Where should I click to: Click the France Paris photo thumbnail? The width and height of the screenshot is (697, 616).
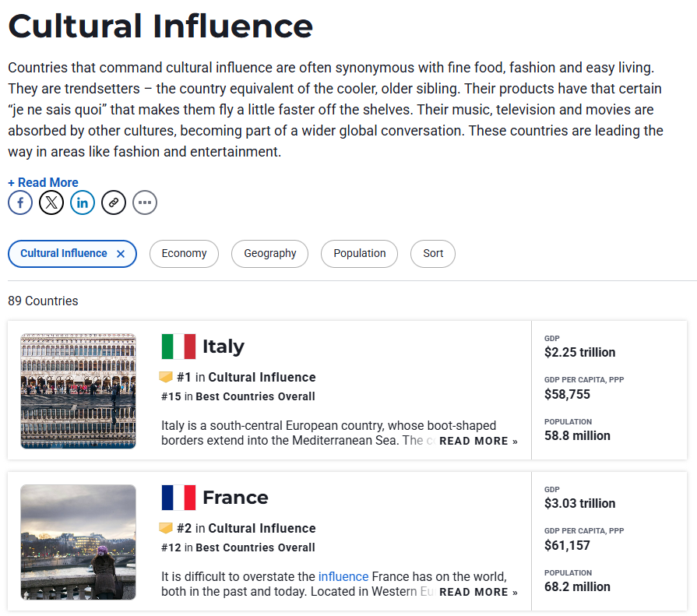(78, 542)
